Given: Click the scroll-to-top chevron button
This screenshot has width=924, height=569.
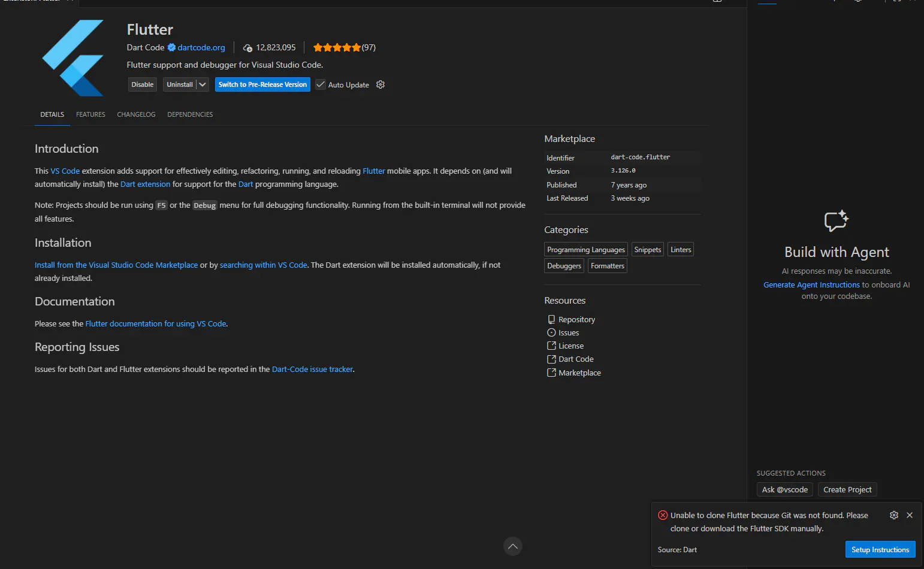Looking at the screenshot, I should click(x=513, y=546).
